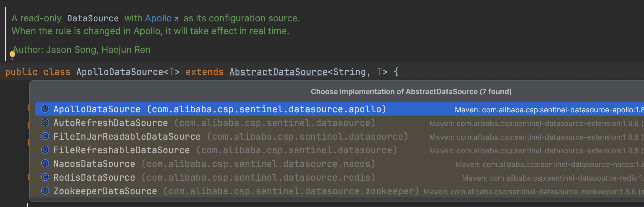Click the RedisDataSource class icon
644x207 pixels.
[x=45, y=177]
